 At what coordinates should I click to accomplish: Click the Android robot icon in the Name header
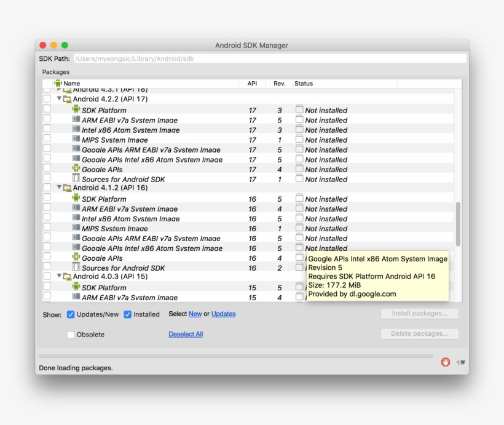[58, 83]
